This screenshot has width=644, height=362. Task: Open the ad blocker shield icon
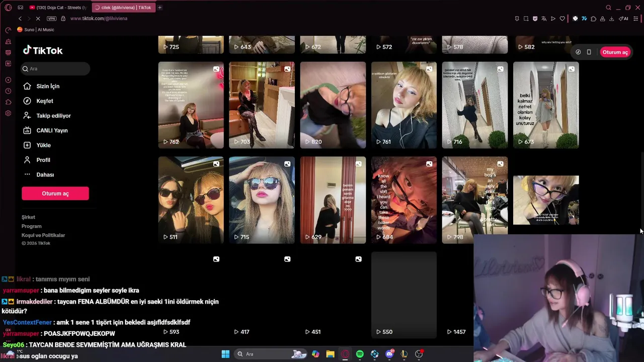click(535, 19)
